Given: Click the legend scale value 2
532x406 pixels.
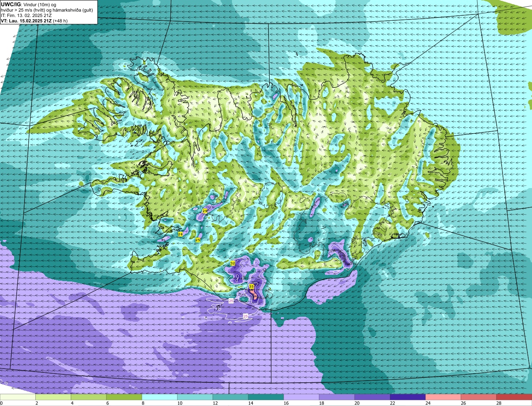Looking at the screenshot, I should 37,403.
